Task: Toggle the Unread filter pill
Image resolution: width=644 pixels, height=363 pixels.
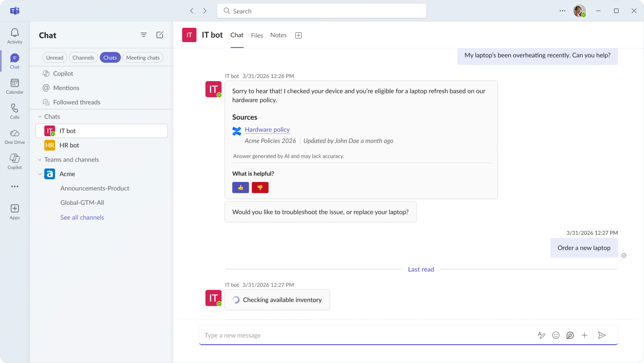Action: 54,58
